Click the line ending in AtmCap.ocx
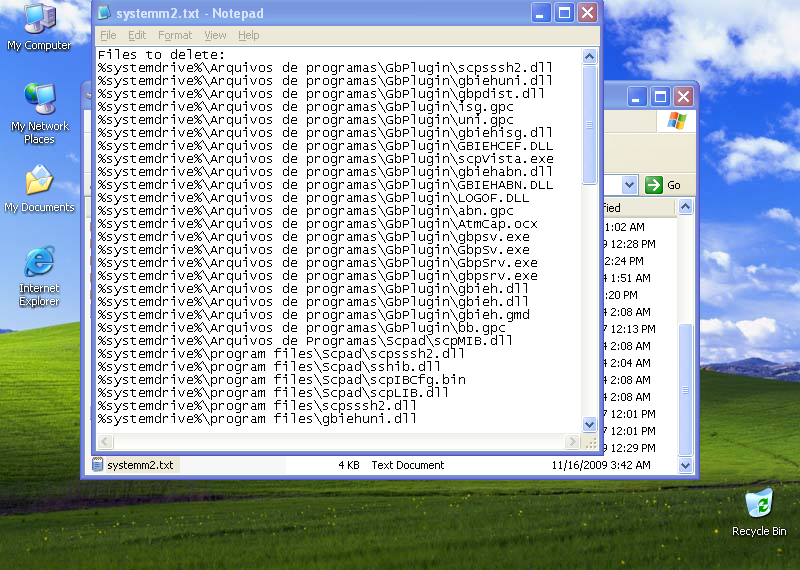Screen dimensions: 800x570 [x=317, y=224]
